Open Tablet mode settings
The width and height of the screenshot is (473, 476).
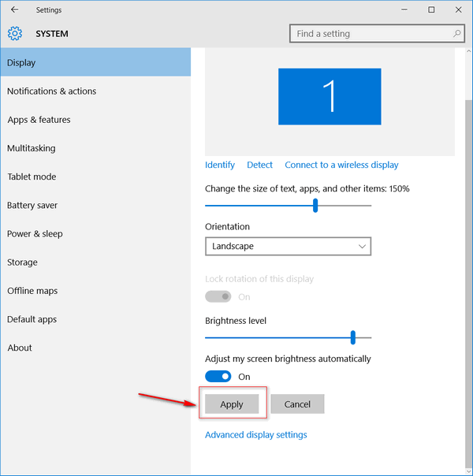(95, 177)
